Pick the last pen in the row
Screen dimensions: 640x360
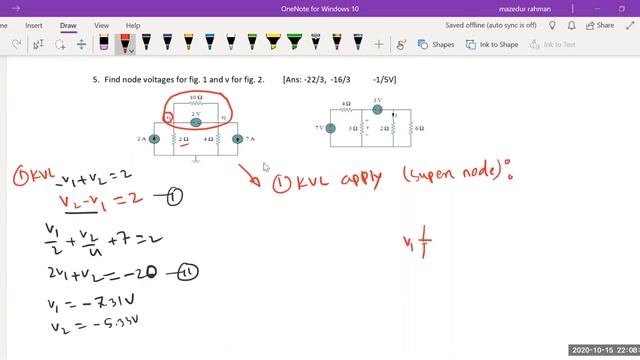358,42
